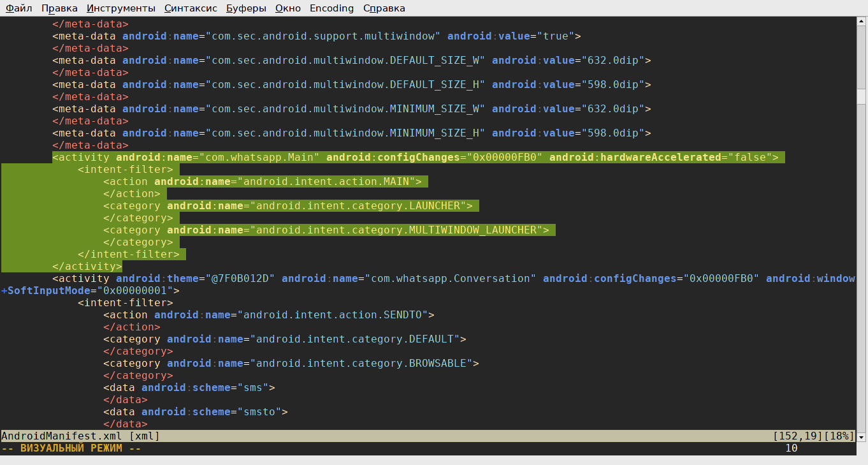
Task: Open the Буферы menu
Action: pyautogui.click(x=246, y=8)
